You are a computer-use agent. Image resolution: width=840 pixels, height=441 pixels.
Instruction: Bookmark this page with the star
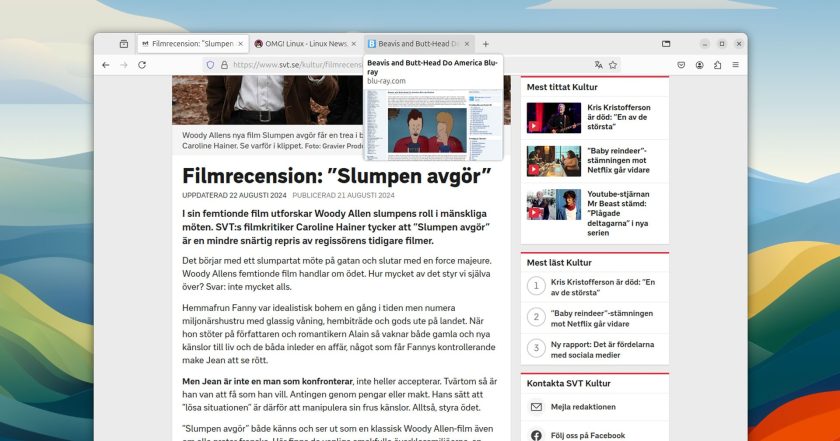(x=613, y=65)
